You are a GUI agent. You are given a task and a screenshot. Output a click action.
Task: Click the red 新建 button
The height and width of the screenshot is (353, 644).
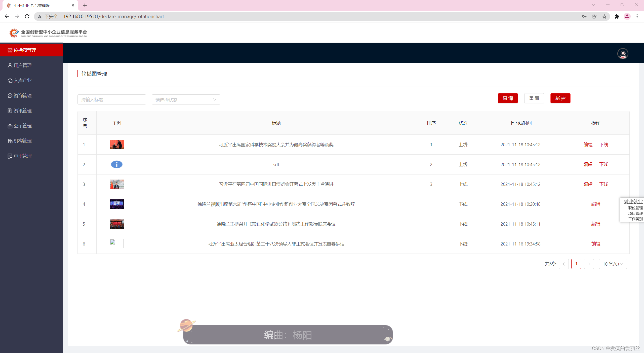[560, 98]
